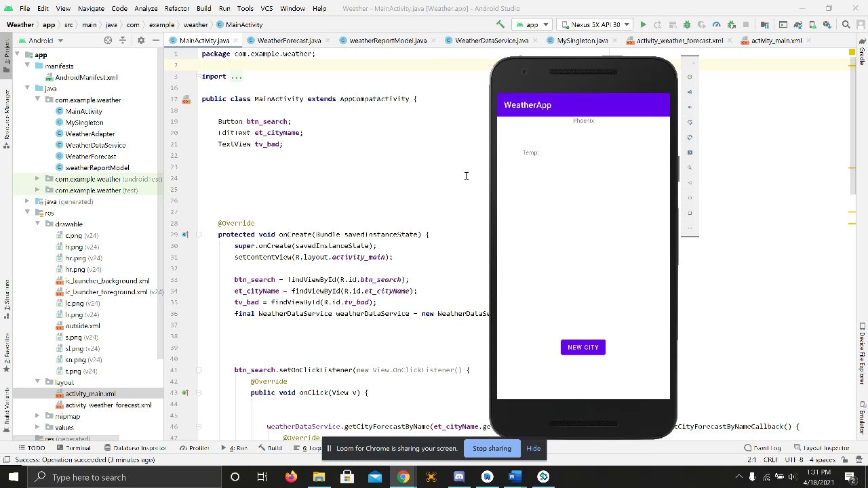Collapse the drawable folder arrow

click(x=38, y=224)
